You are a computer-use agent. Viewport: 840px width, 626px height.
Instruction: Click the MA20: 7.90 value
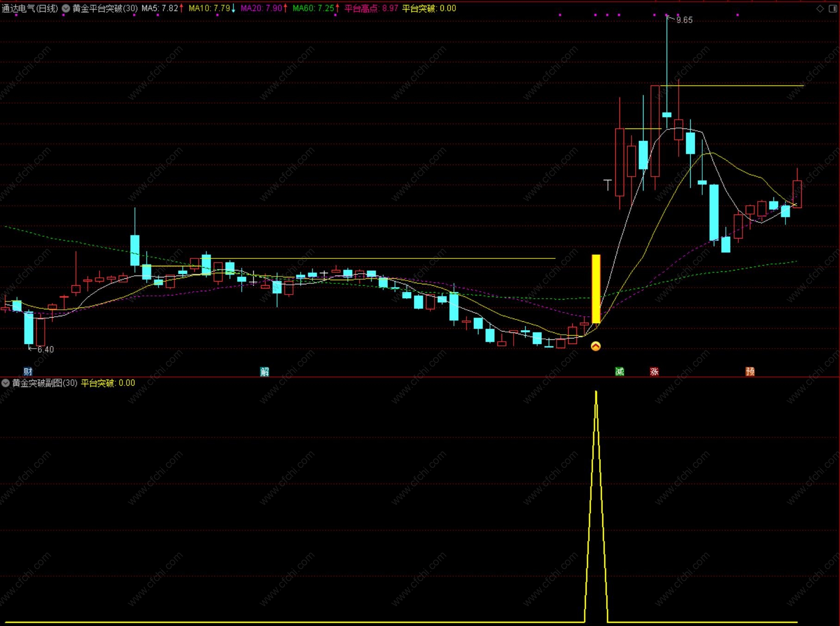pos(262,8)
